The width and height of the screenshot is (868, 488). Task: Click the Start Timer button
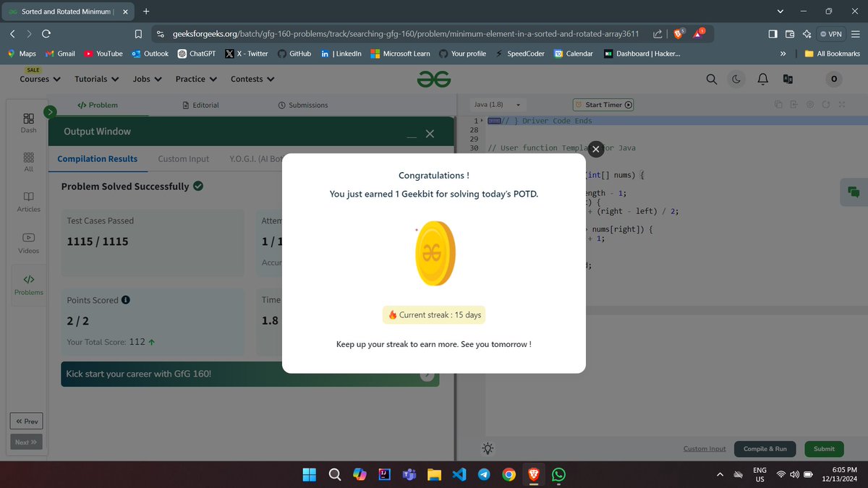tap(603, 105)
